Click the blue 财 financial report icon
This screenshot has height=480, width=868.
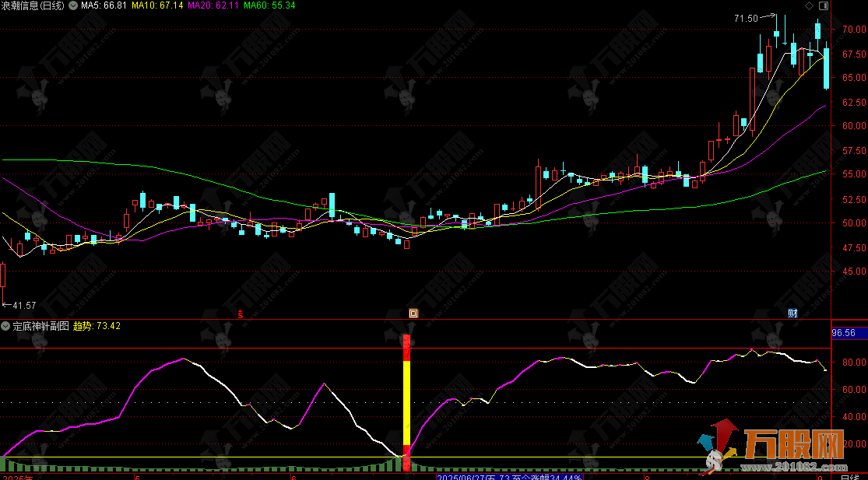click(792, 314)
